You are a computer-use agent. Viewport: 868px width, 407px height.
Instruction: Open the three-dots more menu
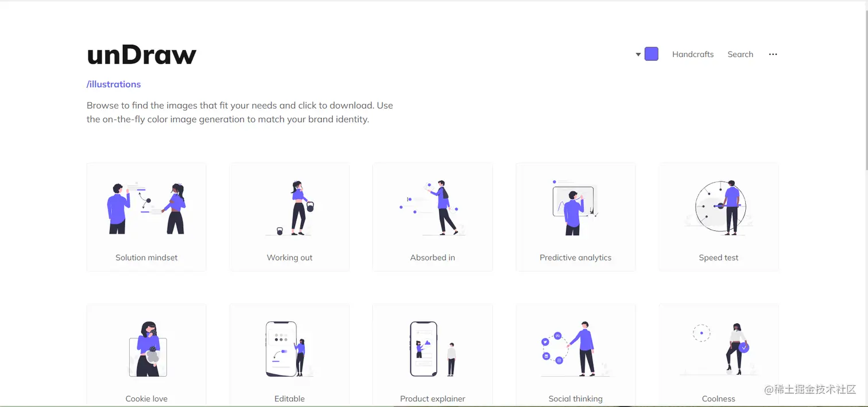[773, 54]
